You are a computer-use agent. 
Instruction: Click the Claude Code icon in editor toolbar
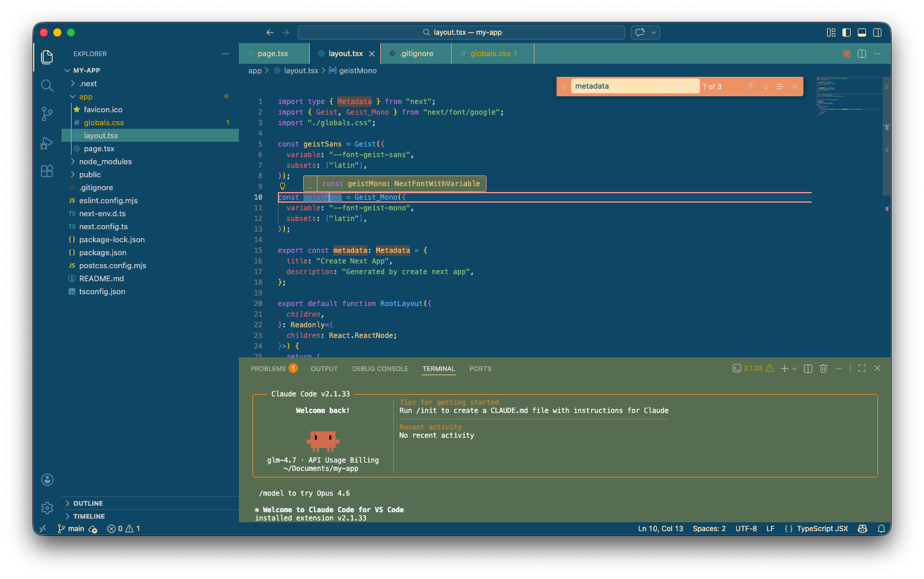pos(847,54)
